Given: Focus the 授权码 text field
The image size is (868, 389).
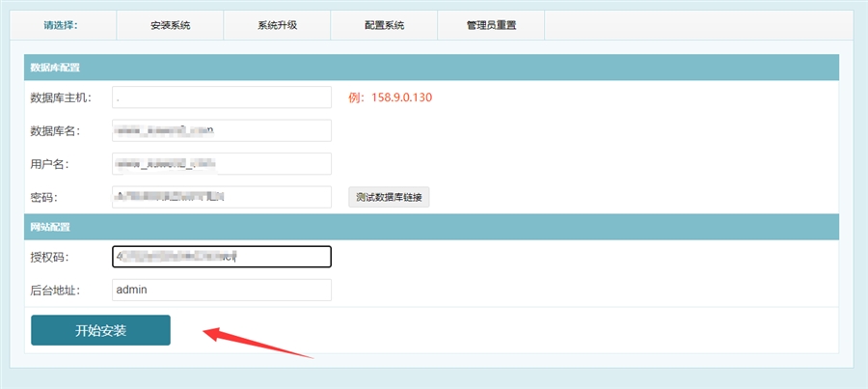Looking at the screenshot, I should coord(221,256).
